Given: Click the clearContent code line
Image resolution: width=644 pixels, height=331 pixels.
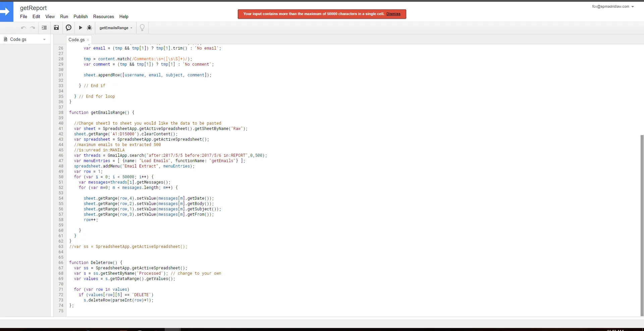Looking at the screenshot, I should pos(126,134).
